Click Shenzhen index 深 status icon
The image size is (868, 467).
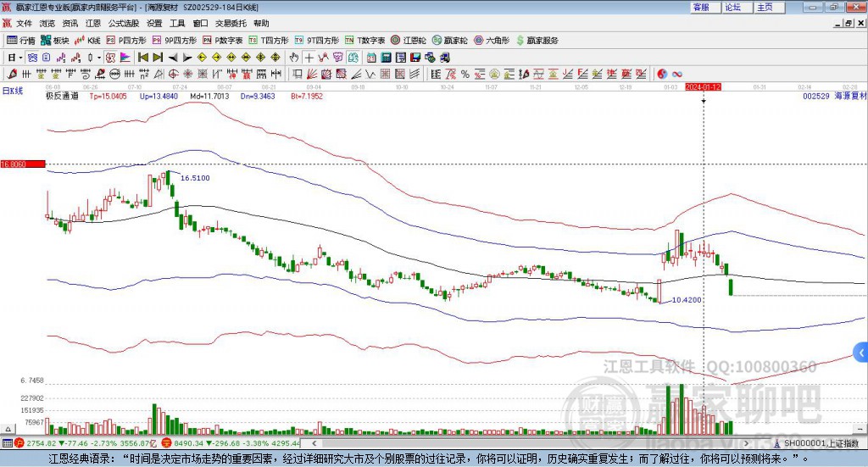[167, 443]
